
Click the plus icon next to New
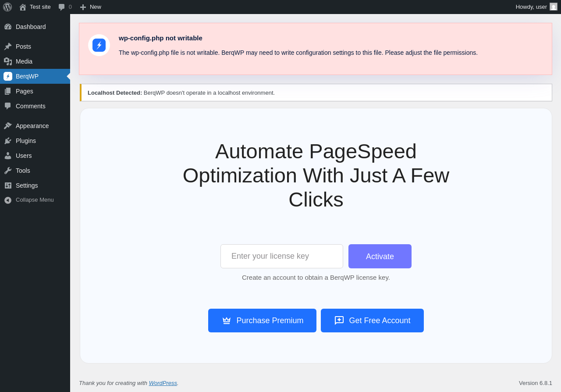(x=83, y=7)
